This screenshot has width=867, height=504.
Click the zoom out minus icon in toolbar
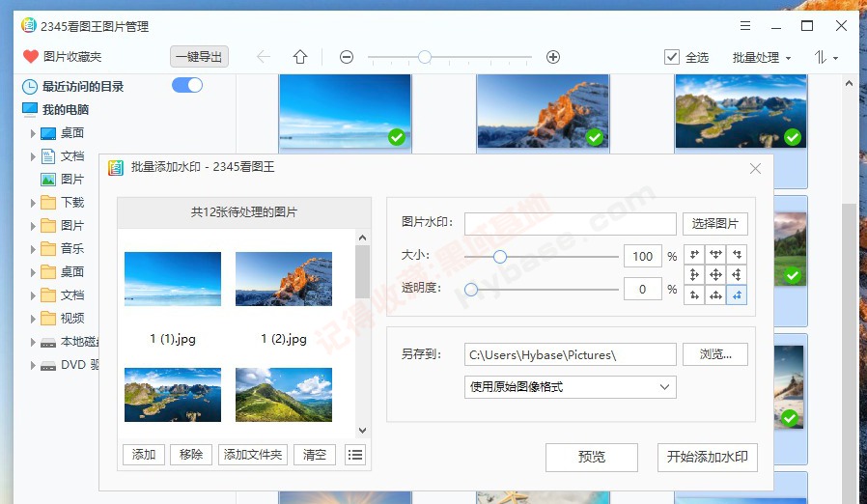click(x=347, y=57)
